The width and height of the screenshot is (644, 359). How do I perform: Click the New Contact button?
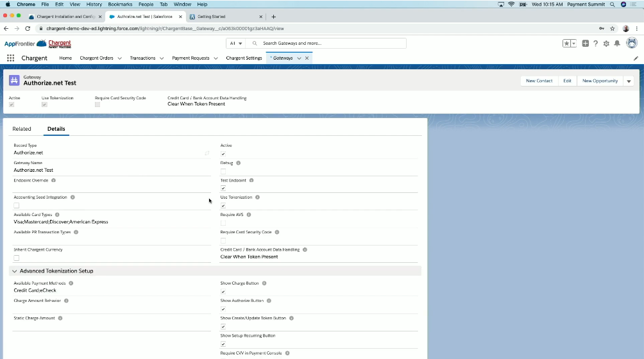(539, 81)
